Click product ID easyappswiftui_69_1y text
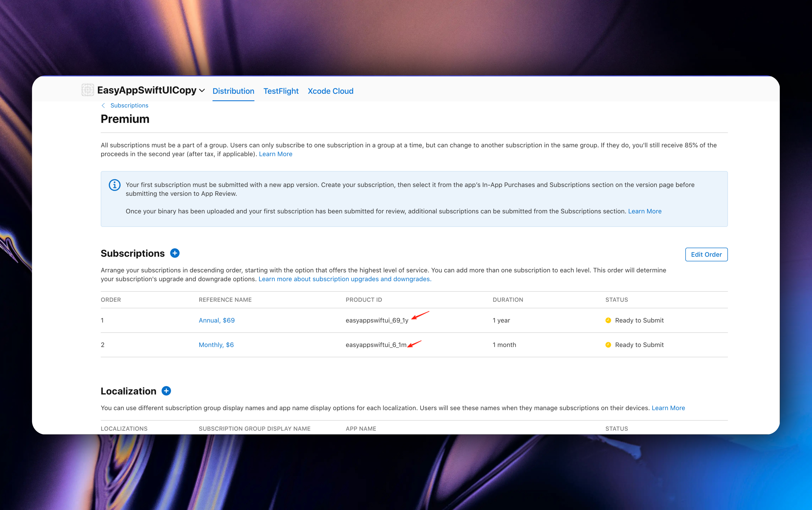This screenshot has height=510, width=812. click(377, 320)
